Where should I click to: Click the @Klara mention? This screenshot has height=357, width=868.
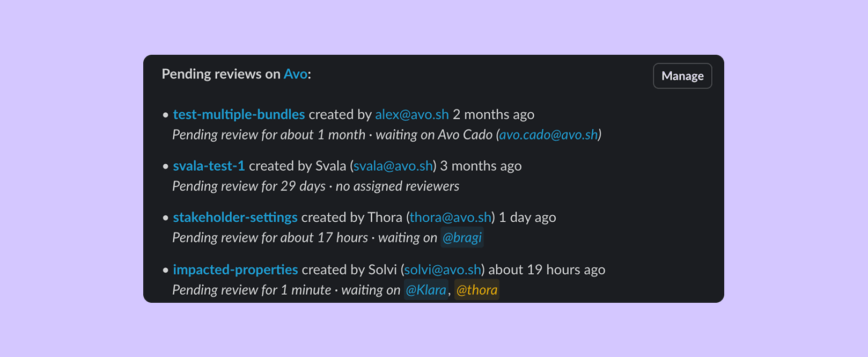coord(426,290)
